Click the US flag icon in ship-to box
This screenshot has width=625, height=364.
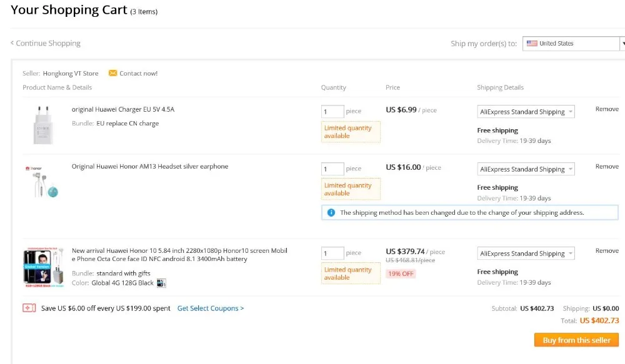[x=532, y=44]
